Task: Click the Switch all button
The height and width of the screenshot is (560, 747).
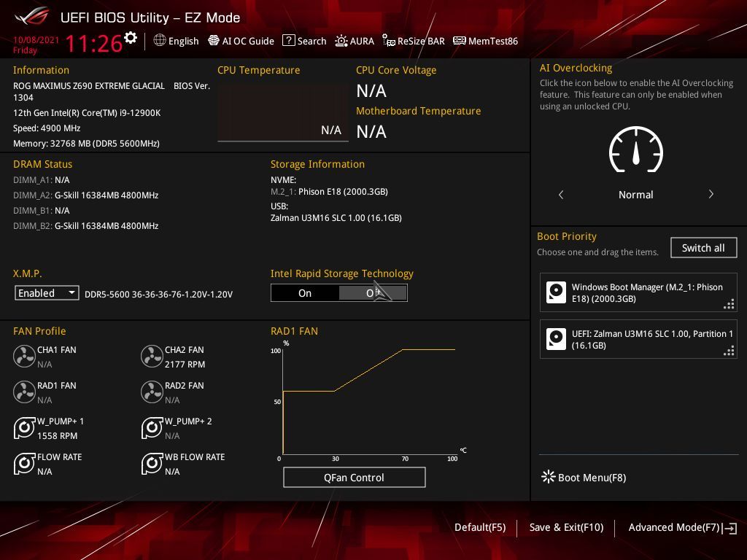Action: (x=703, y=248)
